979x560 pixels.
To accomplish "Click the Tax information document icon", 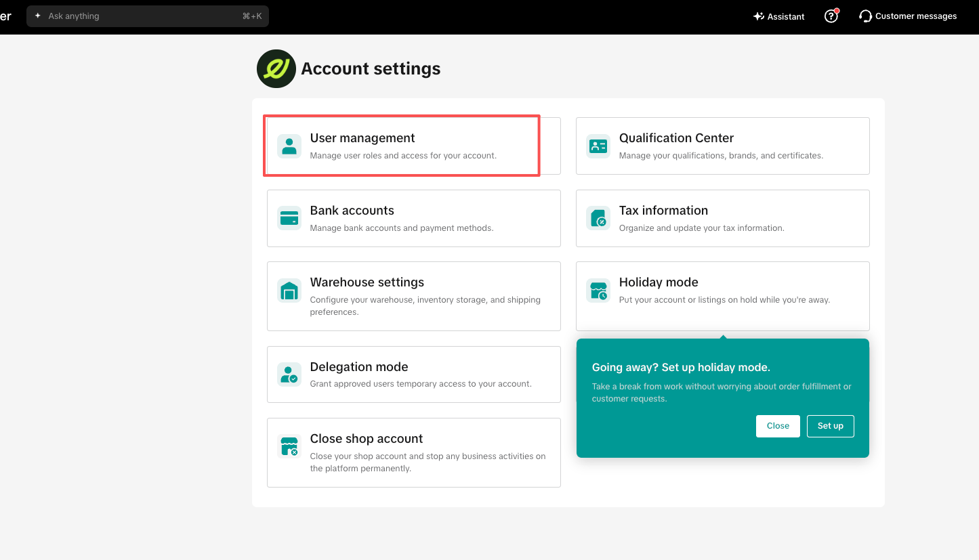I will pyautogui.click(x=598, y=219).
